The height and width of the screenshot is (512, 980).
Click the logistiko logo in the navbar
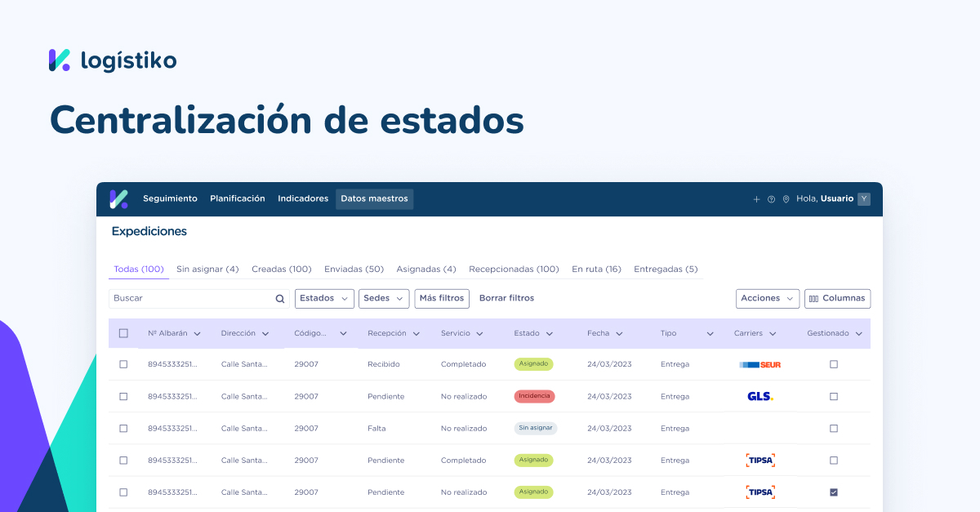[x=117, y=198]
